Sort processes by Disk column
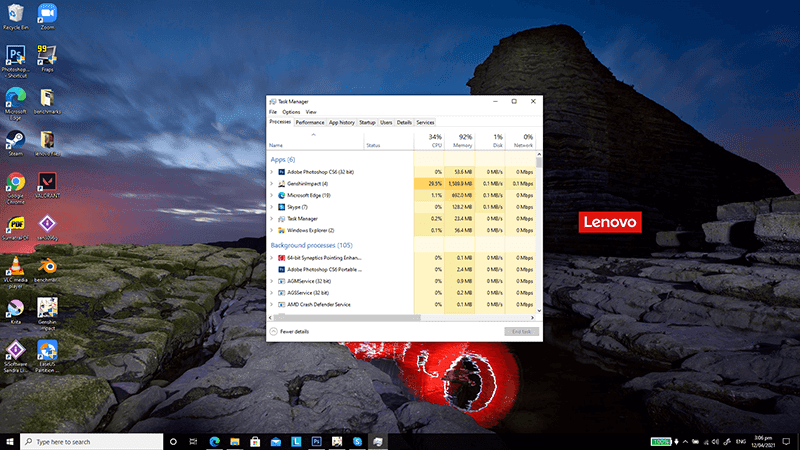The image size is (800, 450). coord(490,141)
